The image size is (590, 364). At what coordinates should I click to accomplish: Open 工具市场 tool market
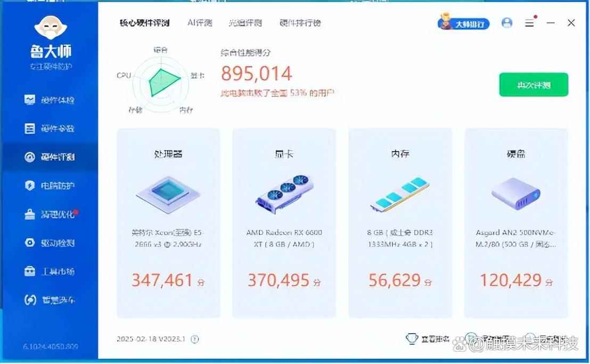(x=50, y=271)
